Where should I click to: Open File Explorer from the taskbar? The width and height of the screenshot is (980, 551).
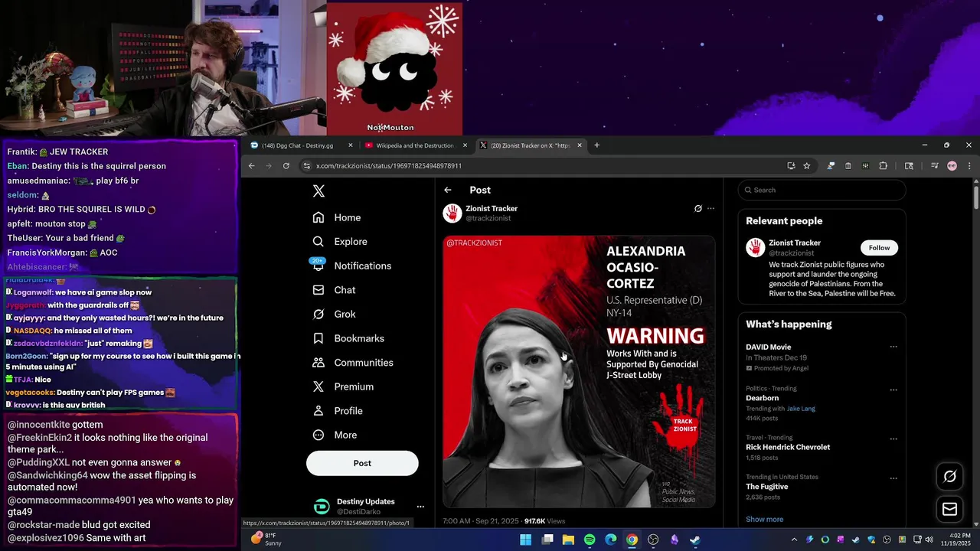pyautogui.click(x=568, y=540)
